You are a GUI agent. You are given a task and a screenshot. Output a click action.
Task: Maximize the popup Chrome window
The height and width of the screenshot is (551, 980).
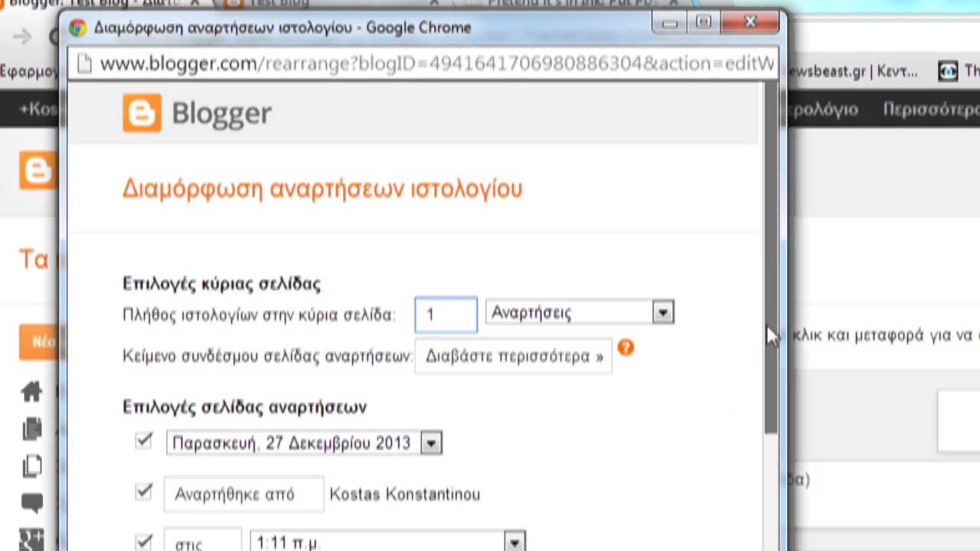point(705,22)
